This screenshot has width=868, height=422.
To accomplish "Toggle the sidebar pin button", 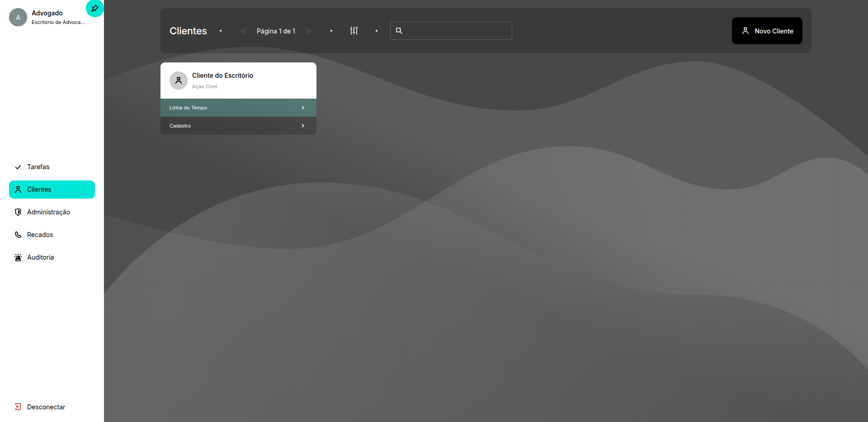I will [x=94, y=8].
